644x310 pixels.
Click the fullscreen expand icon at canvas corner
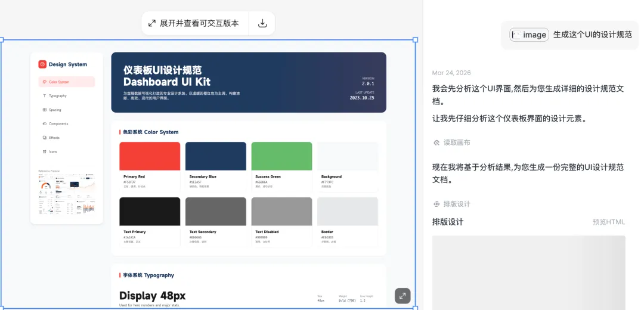tap(402, 296)
